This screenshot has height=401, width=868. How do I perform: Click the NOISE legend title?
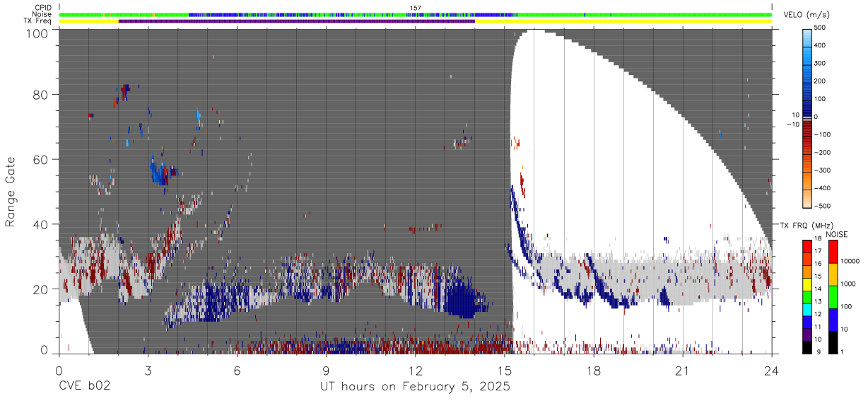(x=838, y=234)
